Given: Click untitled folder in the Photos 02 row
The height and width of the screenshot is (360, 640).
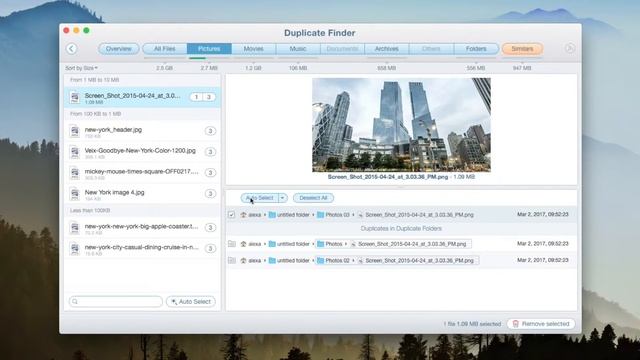Looking at the screenshot, I should [289, 260].
